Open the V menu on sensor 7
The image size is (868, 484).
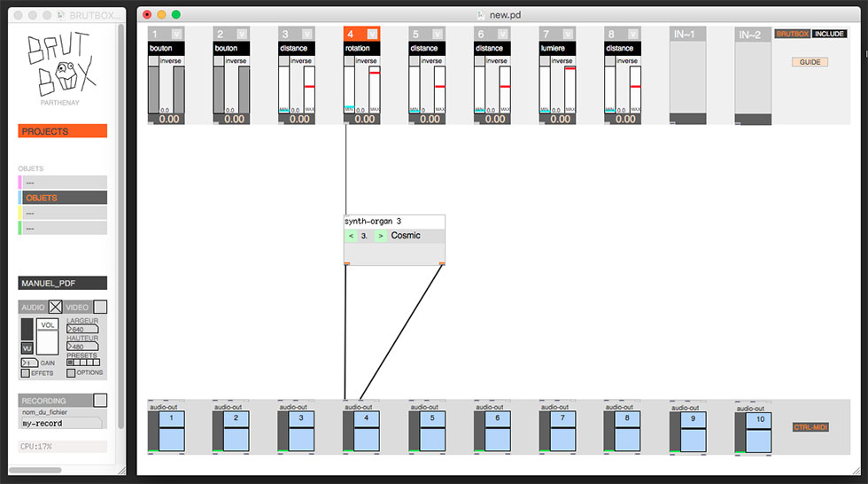click(x=568, y=35)
